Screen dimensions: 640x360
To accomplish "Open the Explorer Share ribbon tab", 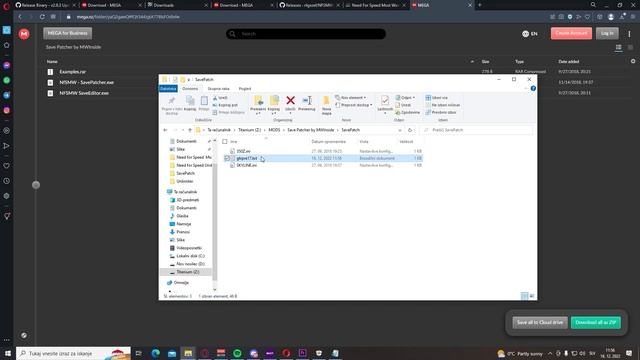I will click(218, 89).
